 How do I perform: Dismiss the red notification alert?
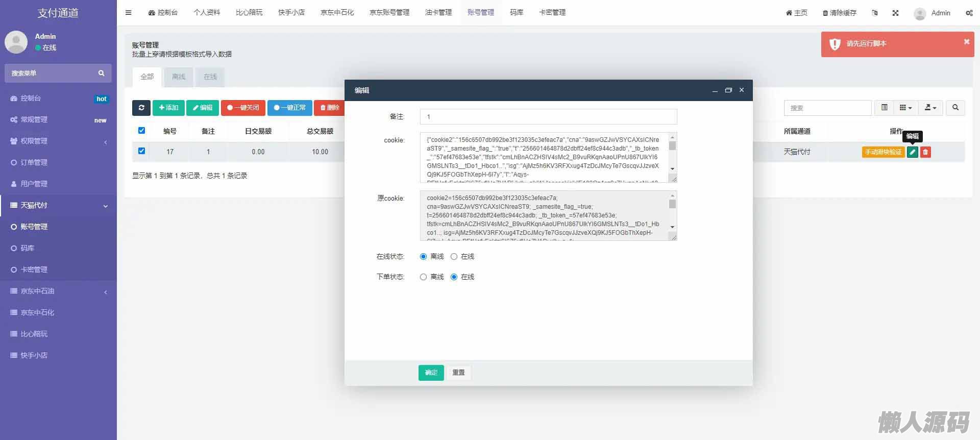point(966,42)
